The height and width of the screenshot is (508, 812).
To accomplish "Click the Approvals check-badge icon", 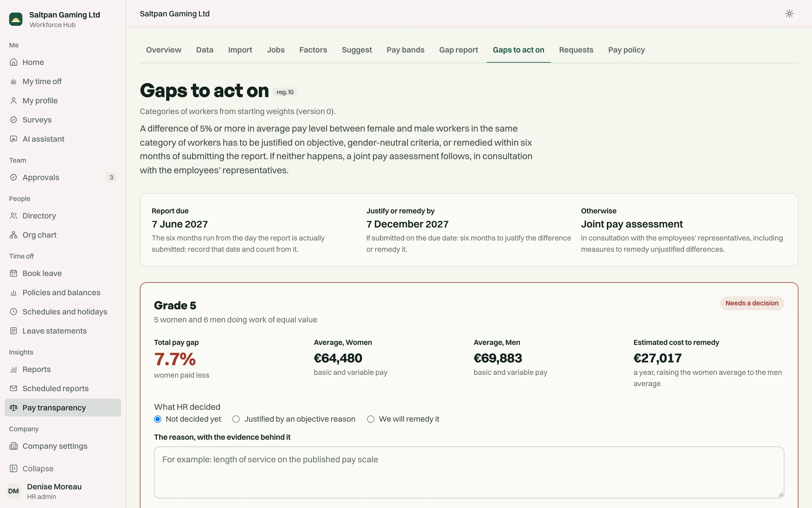I will (14, 177).
